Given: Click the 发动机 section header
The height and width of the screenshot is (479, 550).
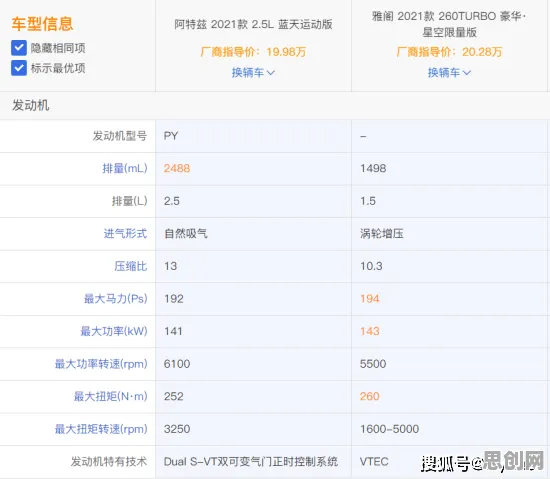Looking at the screenshot, I should [x=31, y=105].
